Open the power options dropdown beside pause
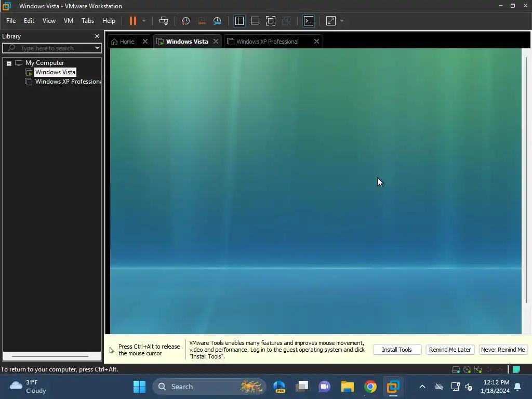This screenshot has height=399, width=532. (x=144, y=21)
